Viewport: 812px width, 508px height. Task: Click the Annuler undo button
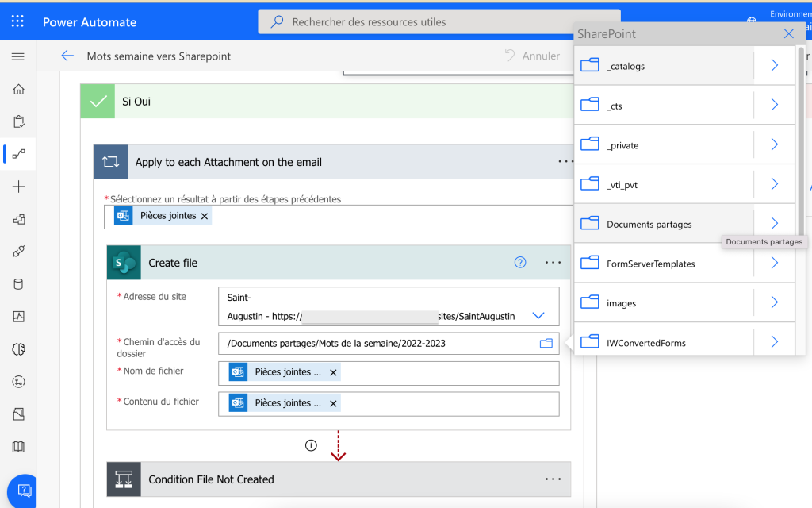click(x=532, y=56)
